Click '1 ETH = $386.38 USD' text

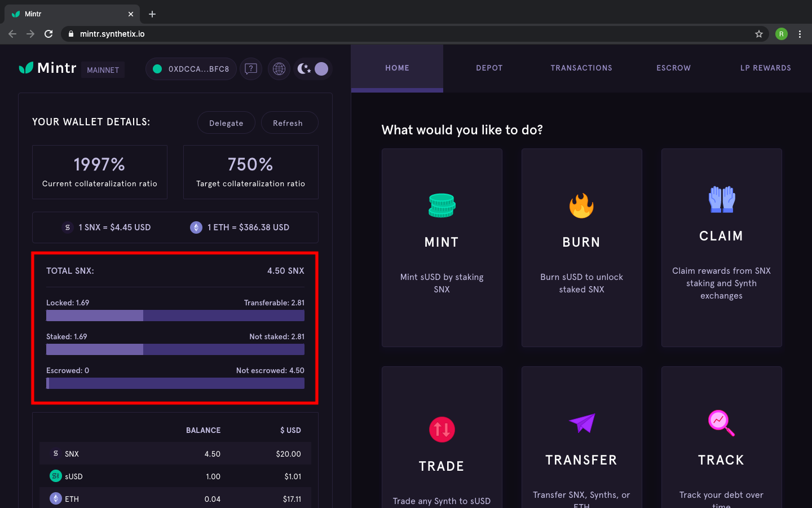click(249, 227)
